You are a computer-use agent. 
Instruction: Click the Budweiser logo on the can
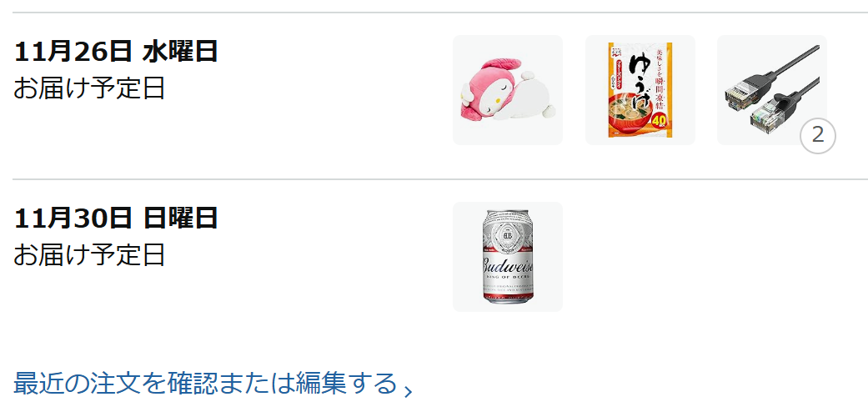508,263
